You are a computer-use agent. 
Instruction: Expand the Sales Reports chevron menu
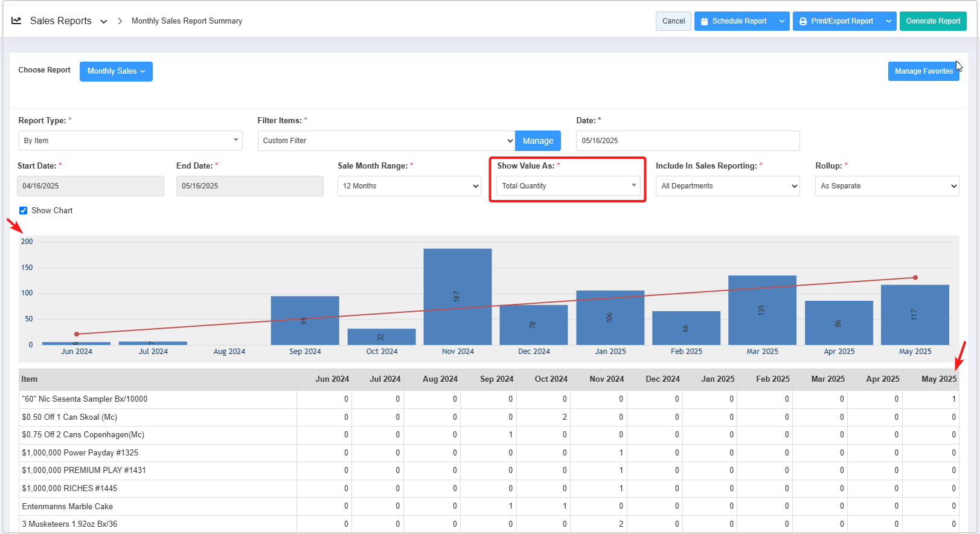(x=104, y=22)
